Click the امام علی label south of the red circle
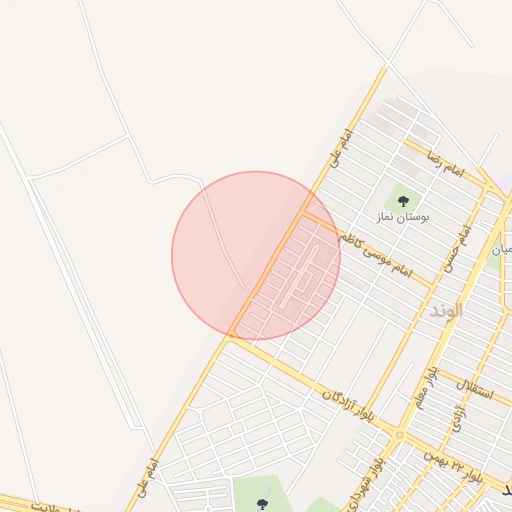512x512 pixels. pyautogui.click(x=148, y=478)
